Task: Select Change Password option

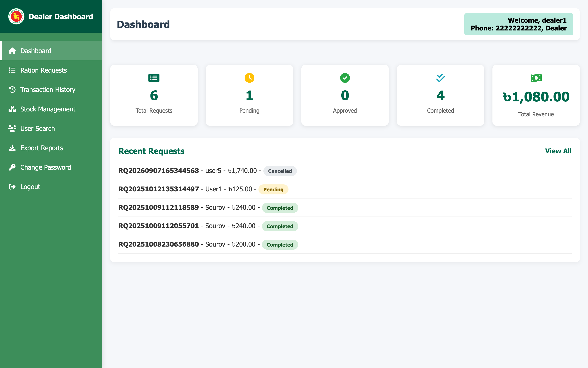Action: pos(51,167)
